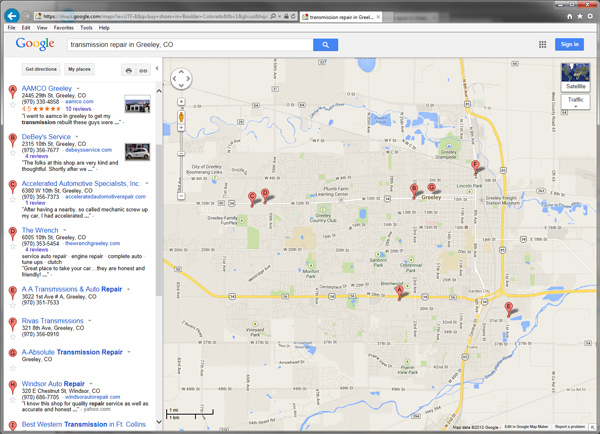Screen dimensions: 600x434
Task: Open the View menu
Action: 42,28
